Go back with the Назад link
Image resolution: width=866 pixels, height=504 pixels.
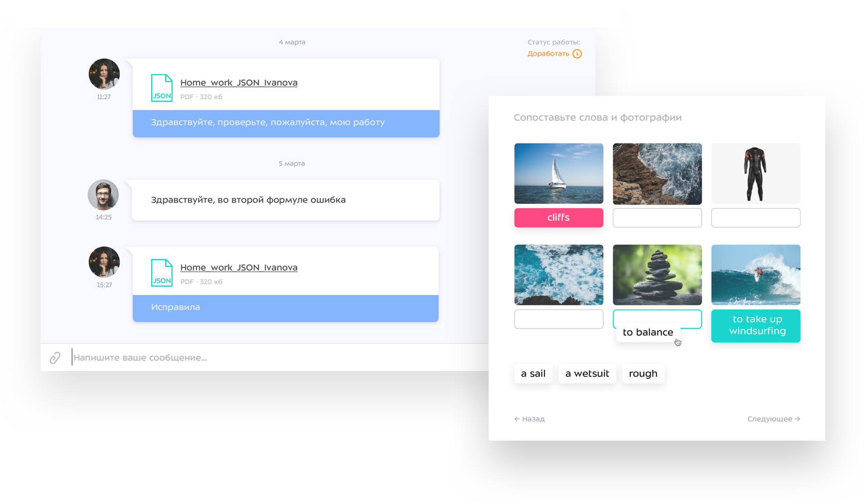tap(529, 419)
